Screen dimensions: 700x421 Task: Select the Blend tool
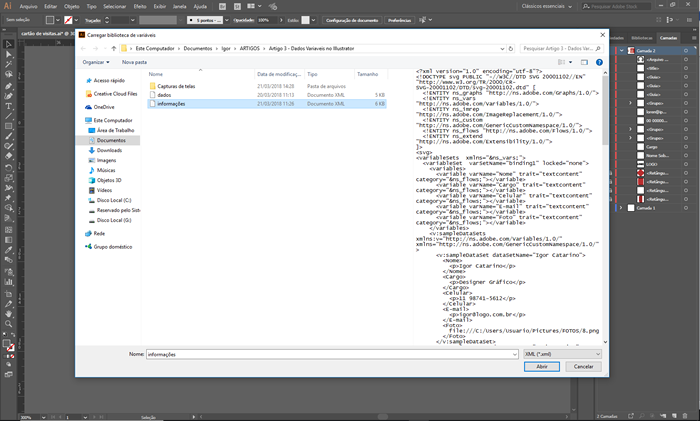tap(8, 260)
